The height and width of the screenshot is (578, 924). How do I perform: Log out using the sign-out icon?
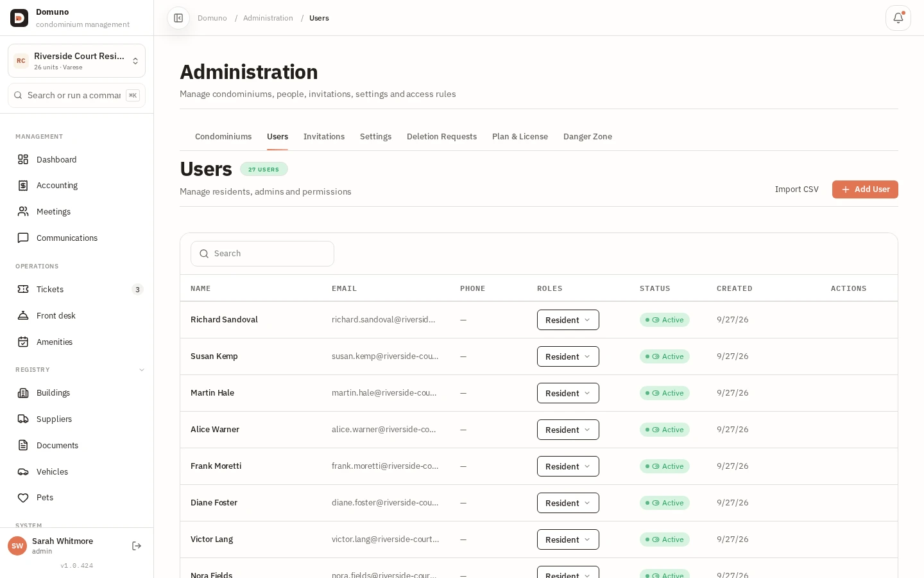tap(137, 546)
